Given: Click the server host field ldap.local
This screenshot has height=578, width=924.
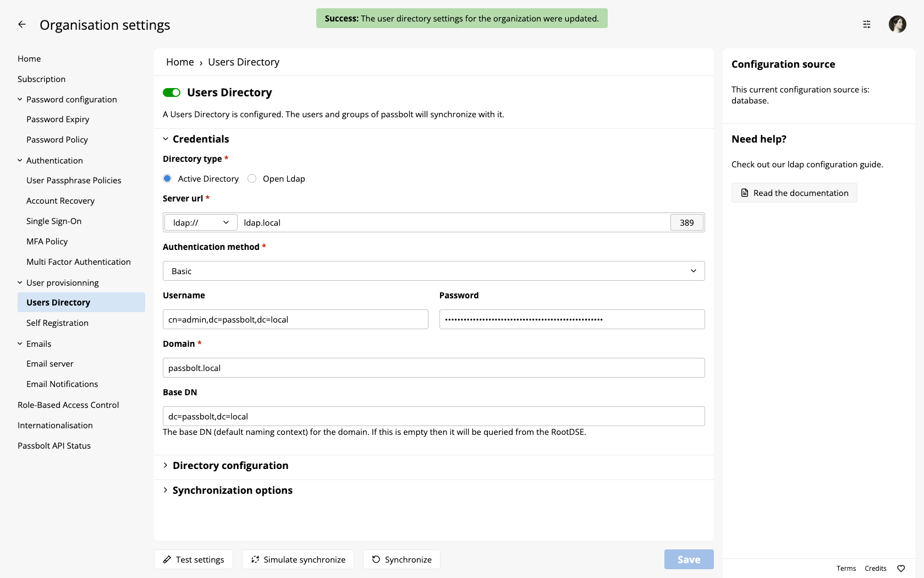Looking at the screenshot, I should click(x=454, y=222).
